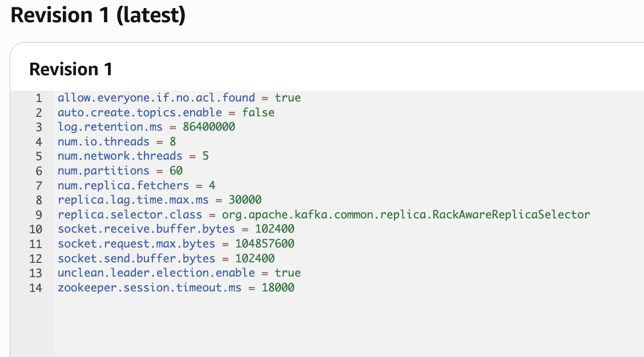Click the auto.create.topics.enable key text
Image resolution: width=644 pixels, height=357 pixels.
point(140,112)
